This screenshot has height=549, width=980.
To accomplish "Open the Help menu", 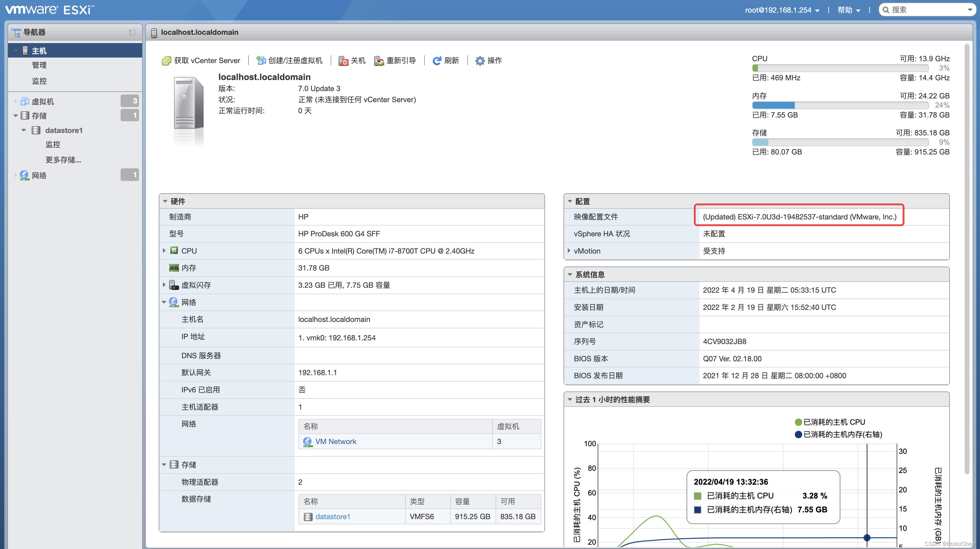I will [849, 10].
